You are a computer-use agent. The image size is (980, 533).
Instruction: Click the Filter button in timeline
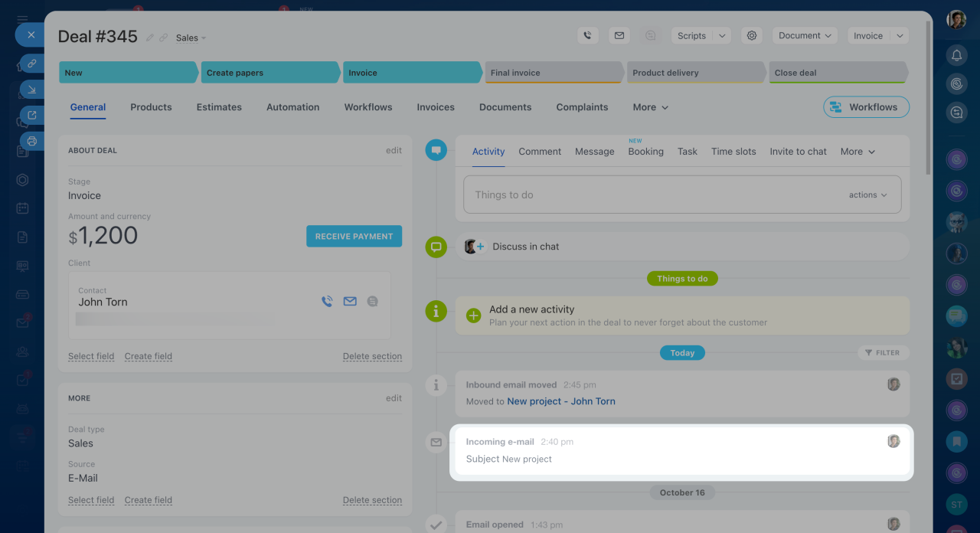(883, 353)
